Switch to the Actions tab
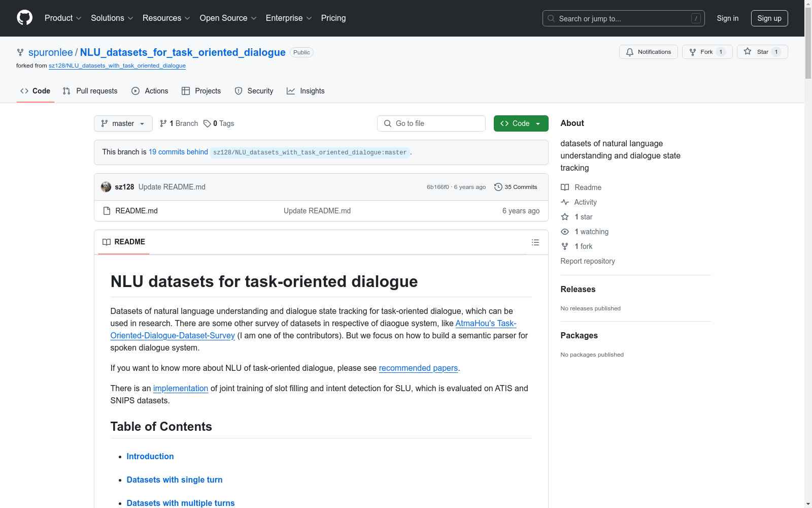The height and width of the screenshot is (508, 812). 150,91
